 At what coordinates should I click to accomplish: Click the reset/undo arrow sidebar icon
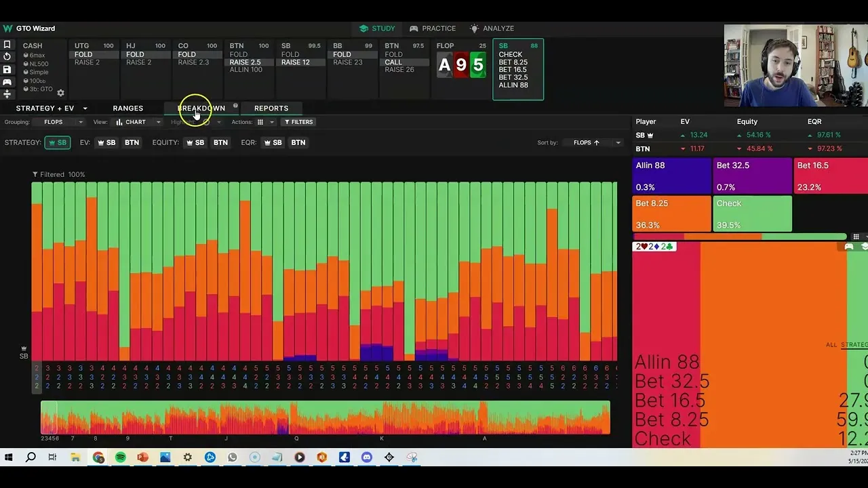click(x=7, y=57)
